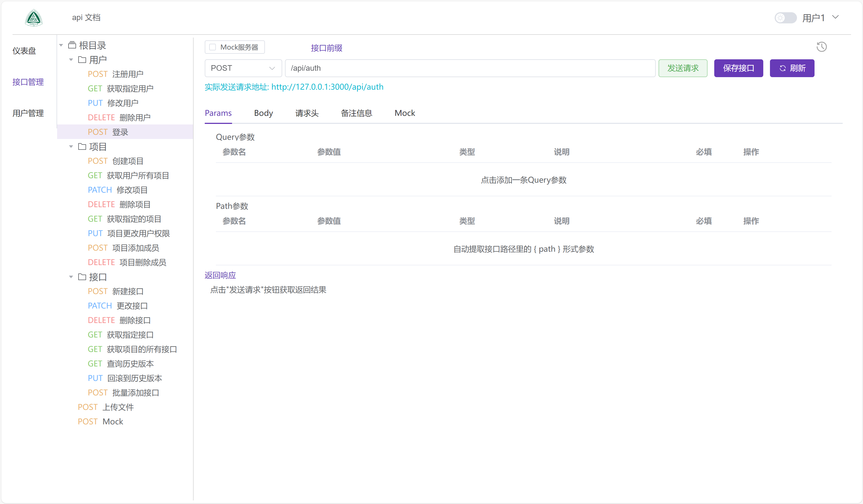Viewport: 863px width, 504px height.
Task: Open the request history clock icon
Action: [822, 47]
